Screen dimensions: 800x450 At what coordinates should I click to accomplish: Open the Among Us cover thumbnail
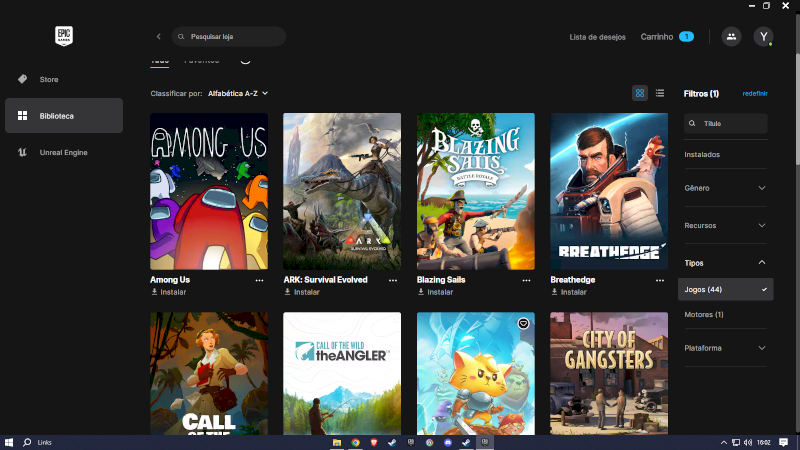pyautogui.click(x=209, y=191)
